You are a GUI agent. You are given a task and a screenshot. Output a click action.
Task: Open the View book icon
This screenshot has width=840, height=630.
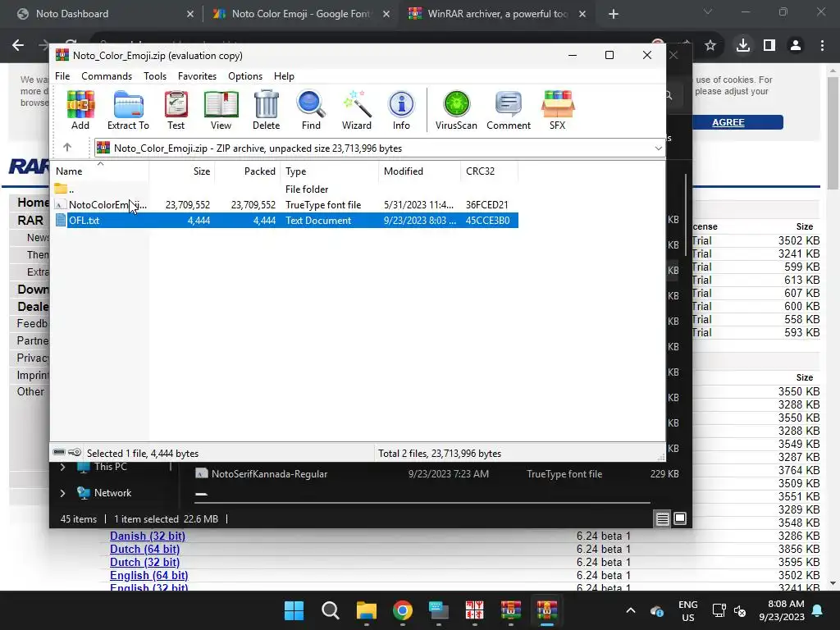tap(221, 110)
